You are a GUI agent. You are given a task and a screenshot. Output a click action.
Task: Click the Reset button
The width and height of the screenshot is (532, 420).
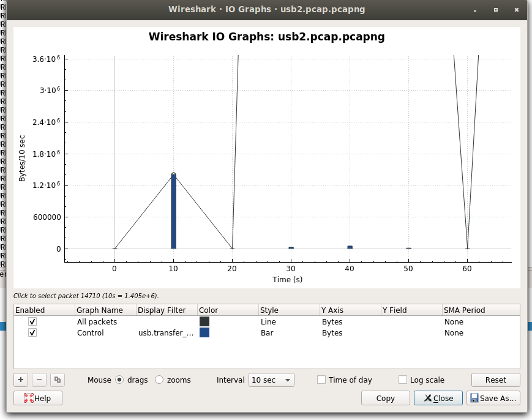pyautogui.click(x=495, y=380)
